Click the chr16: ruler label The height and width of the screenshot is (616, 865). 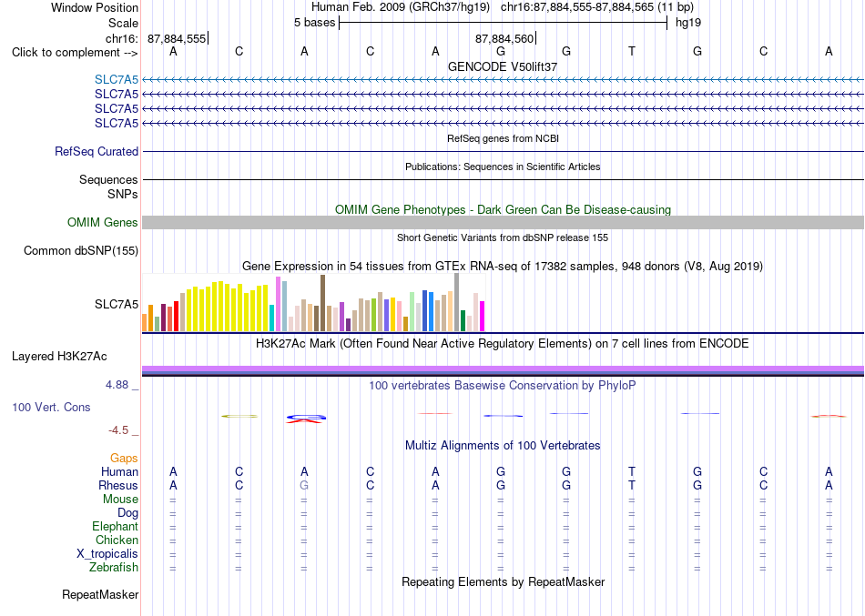[121, 38]
